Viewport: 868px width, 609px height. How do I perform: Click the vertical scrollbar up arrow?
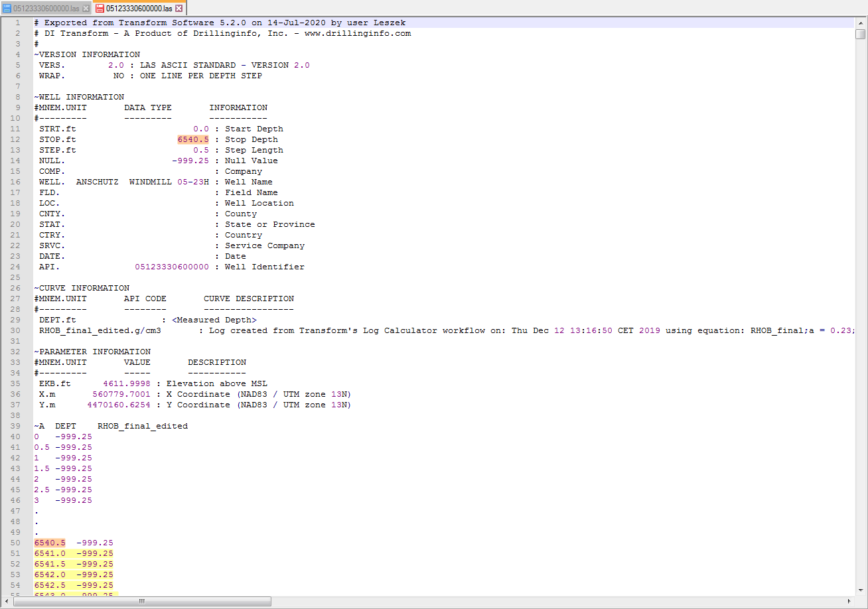tap(862, 22)
